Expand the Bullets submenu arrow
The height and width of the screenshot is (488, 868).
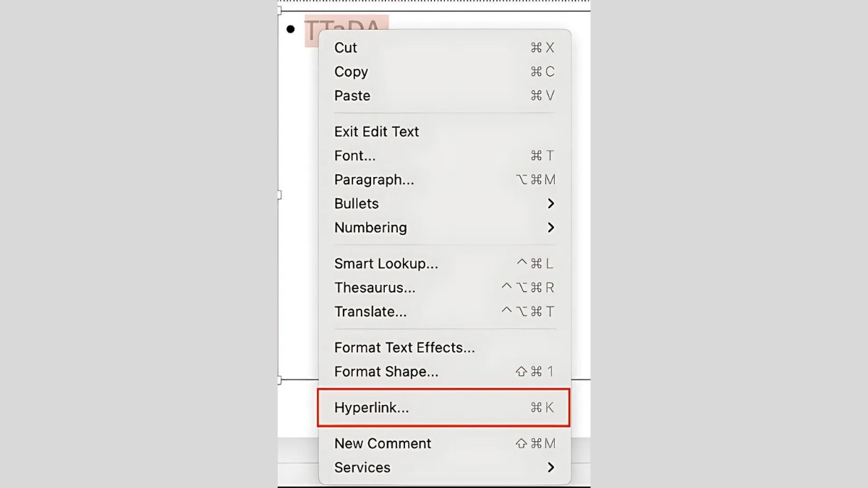click(550, 203)
